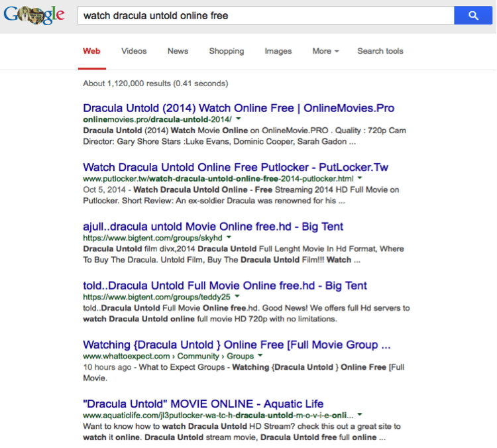Click the https://www.bigtent.com/groups/teddy25 URL text
This screenshot has height=448, width=497.
[156, 297]
